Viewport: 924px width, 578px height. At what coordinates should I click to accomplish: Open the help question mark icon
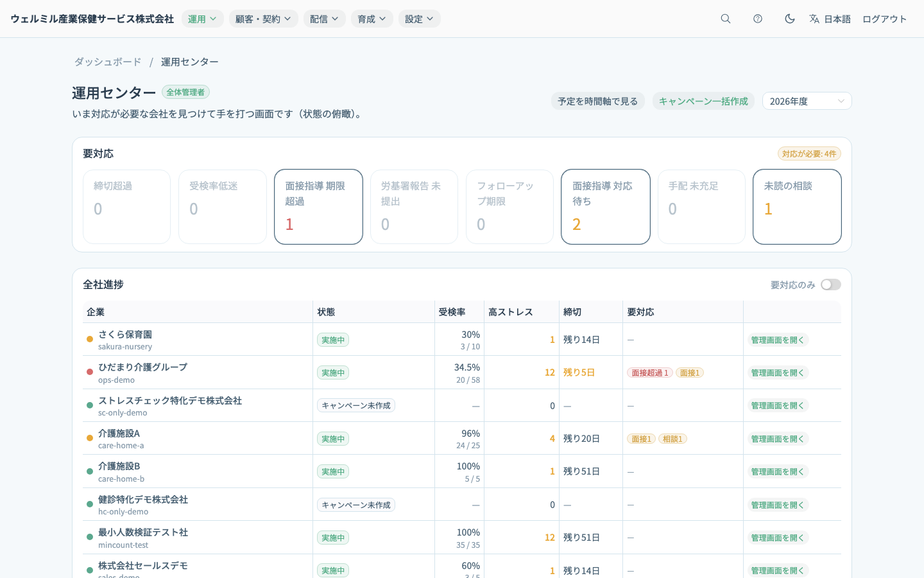coord(758,19)
